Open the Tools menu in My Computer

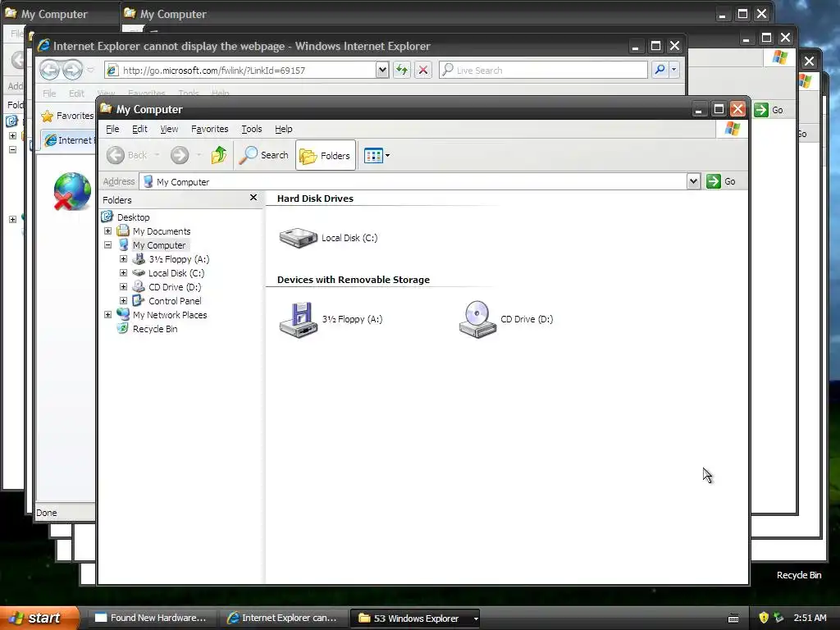pyautogui.click(x=251, y=129)
